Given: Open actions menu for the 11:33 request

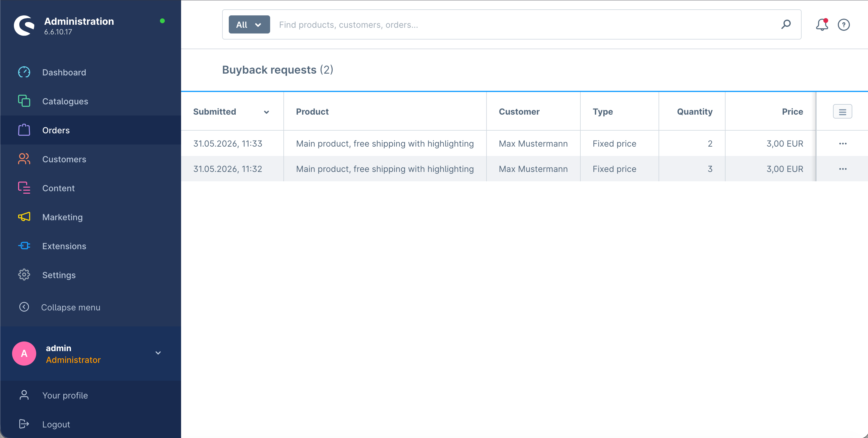Looking at the screenshot, I should (x=843, y=143).
